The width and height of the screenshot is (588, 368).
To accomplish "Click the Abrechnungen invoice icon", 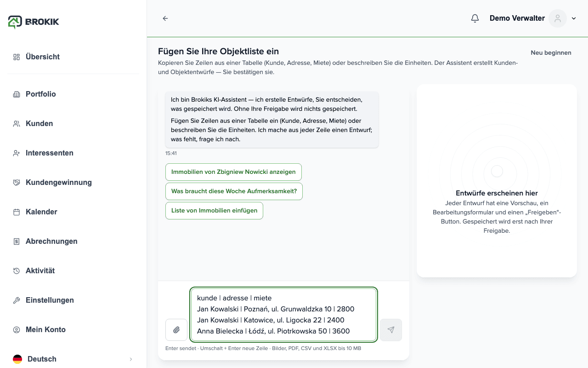I will (x=17, y=241).
